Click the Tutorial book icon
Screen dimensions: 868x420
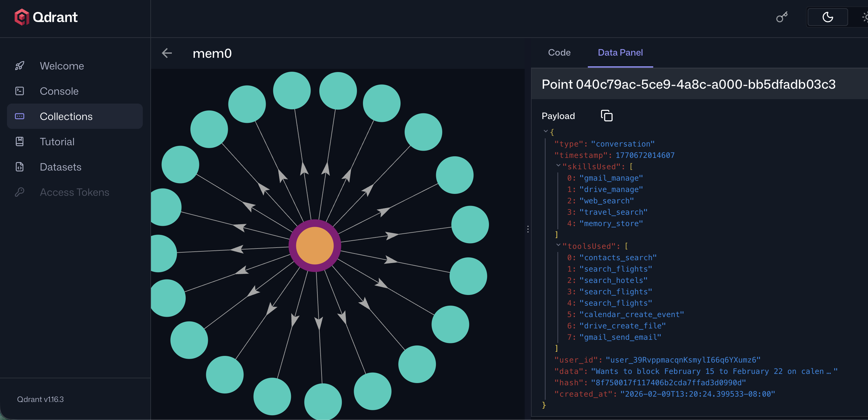[20, 141]
